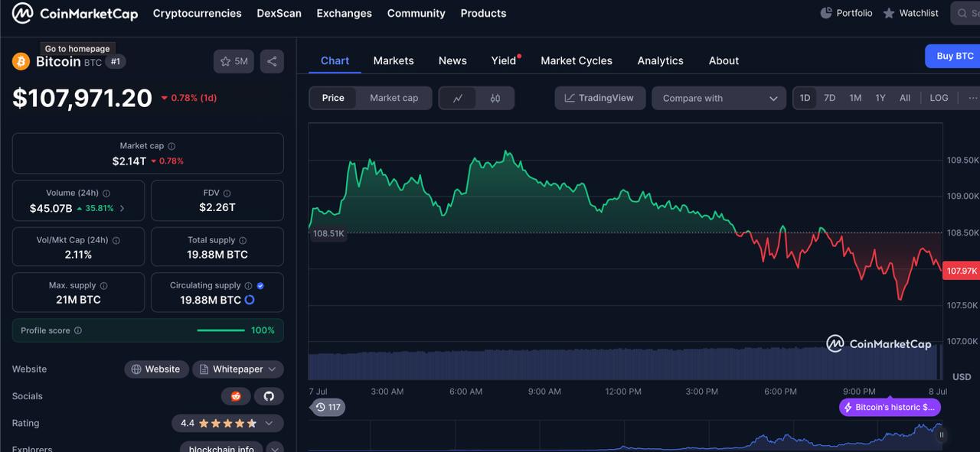Screen dimensions: 980x452
Task: Add Bitcoin to watchlist via 5M star button
Action: [x=234, y=61]
